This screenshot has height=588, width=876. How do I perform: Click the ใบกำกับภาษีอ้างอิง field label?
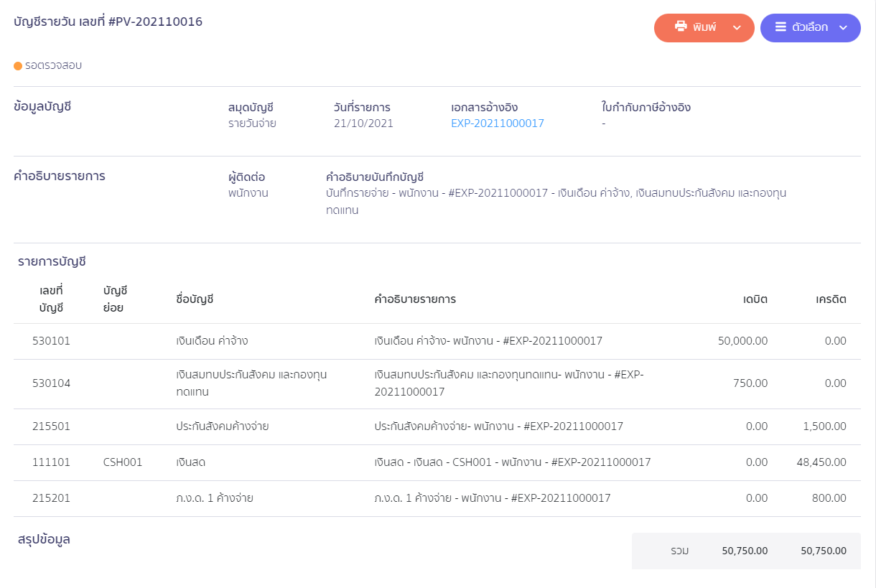click(646, 108)
